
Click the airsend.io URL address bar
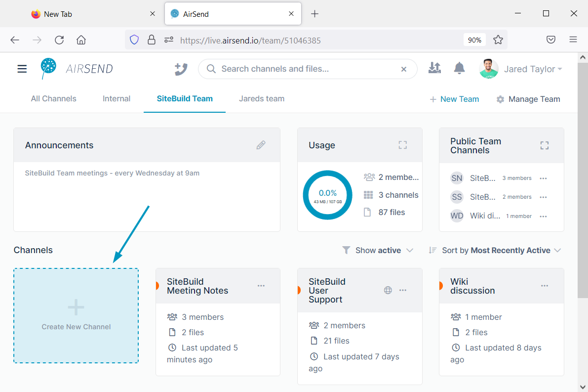pos(250,41)
